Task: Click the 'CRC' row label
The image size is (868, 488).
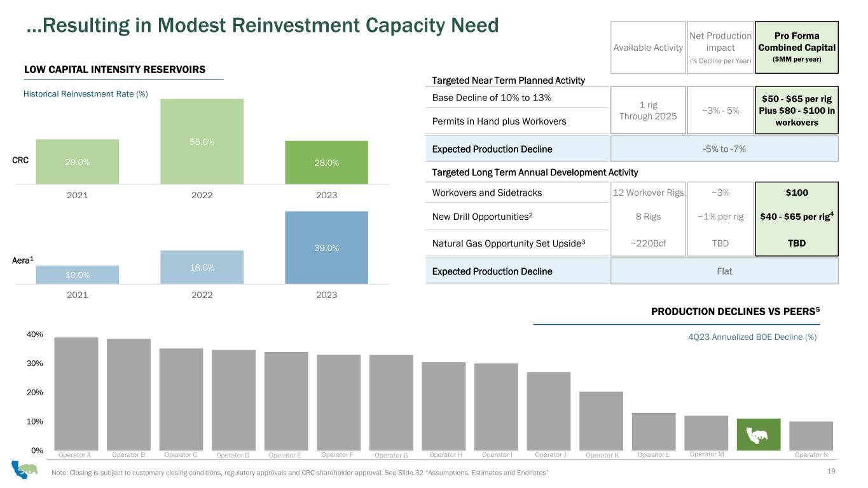Action: point(20,161)
